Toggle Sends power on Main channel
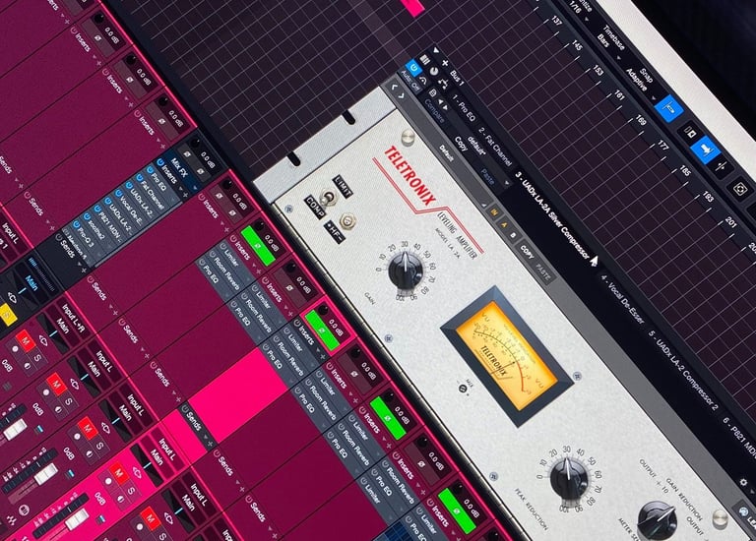 (59, 237)
